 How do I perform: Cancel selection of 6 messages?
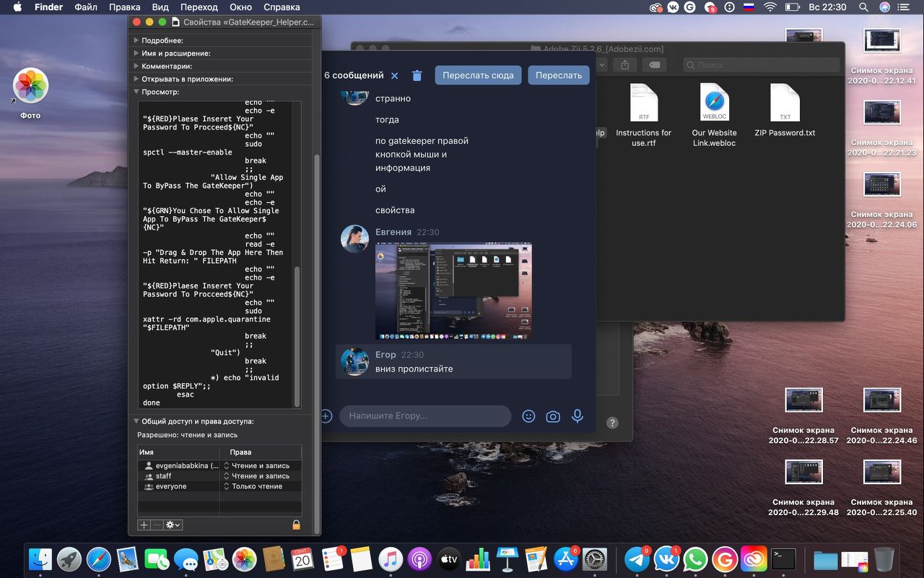394,76
